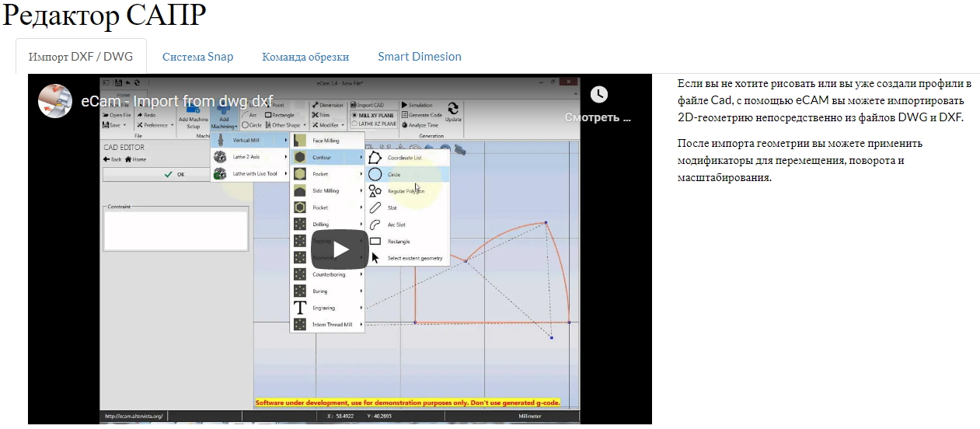Click the 'Смотреть ...' label under clock
Viewport: 980px width, 429px height.
click(598, 118)
